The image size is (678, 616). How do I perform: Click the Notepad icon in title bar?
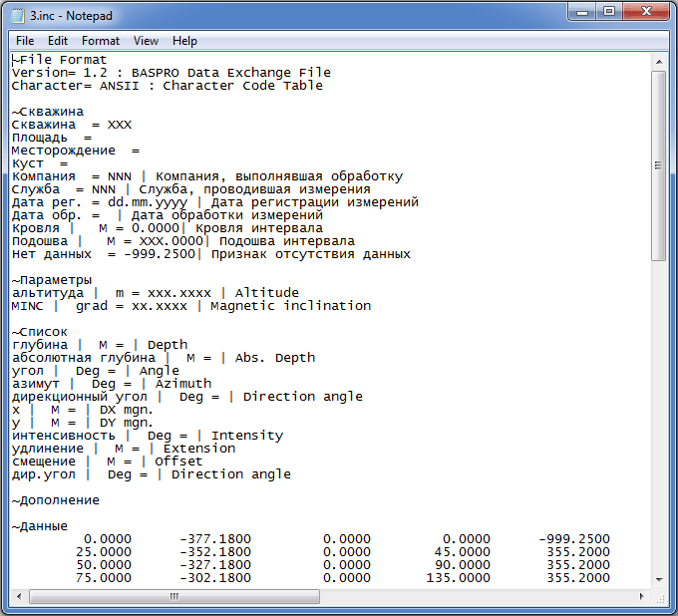coord(17,16)
